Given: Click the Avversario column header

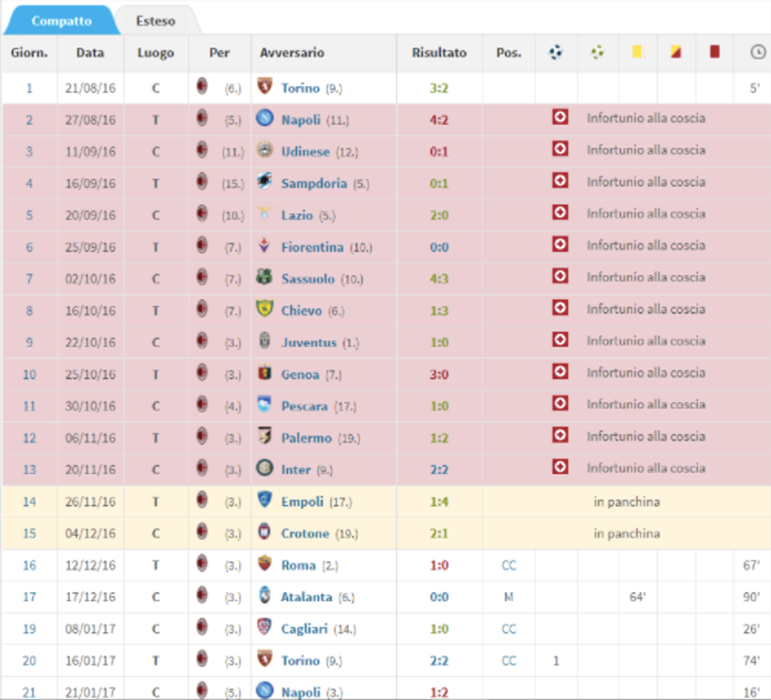Looking at the screenshot, I should [x=292, y=53].
